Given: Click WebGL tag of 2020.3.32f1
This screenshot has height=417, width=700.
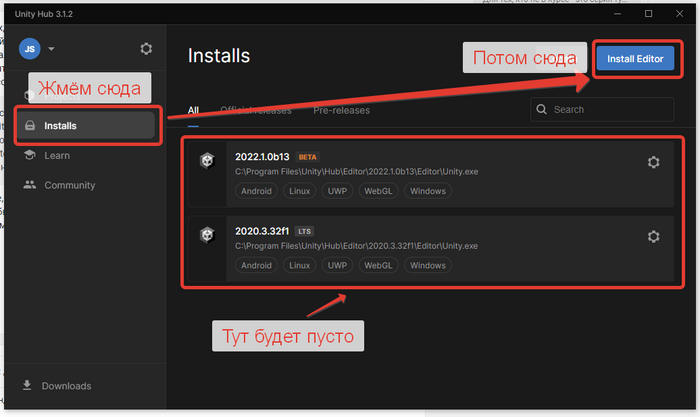Looking at the screenshot, I should coord(378,265).
